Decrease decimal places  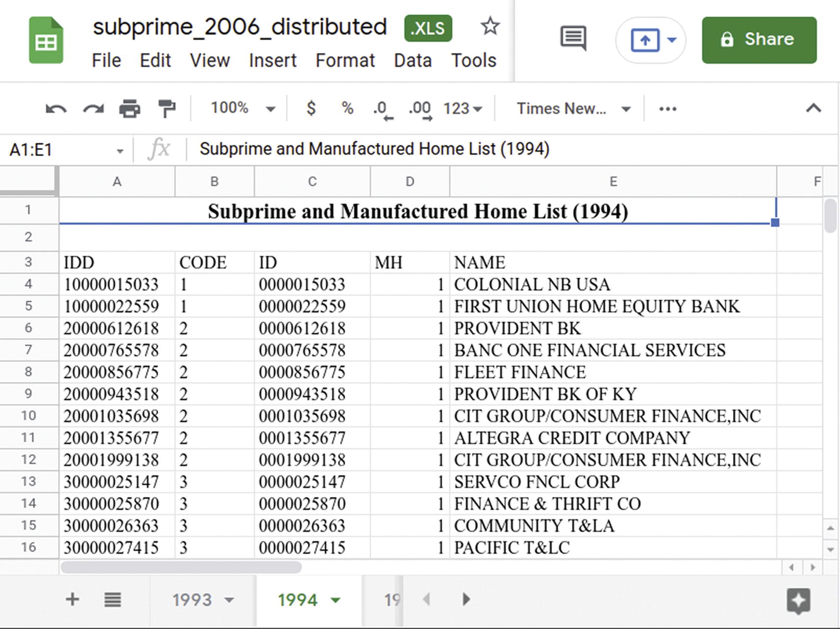click(383, 110)
